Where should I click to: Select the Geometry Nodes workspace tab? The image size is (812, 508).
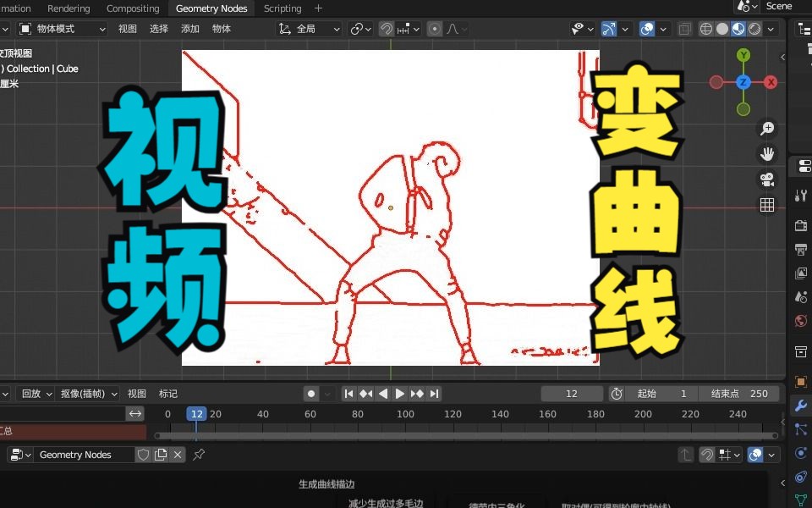coord(211,8)
